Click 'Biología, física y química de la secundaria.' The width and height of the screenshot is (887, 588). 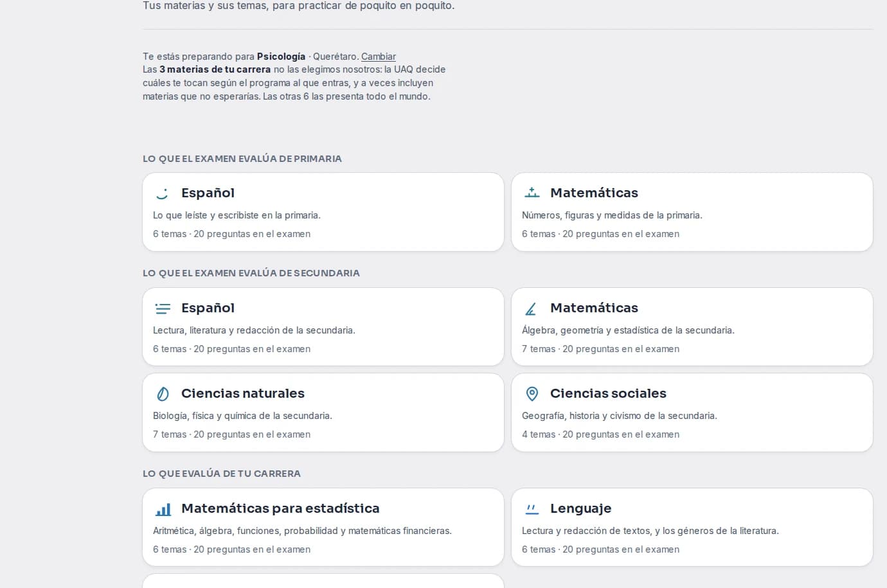(x=242, y=416)
